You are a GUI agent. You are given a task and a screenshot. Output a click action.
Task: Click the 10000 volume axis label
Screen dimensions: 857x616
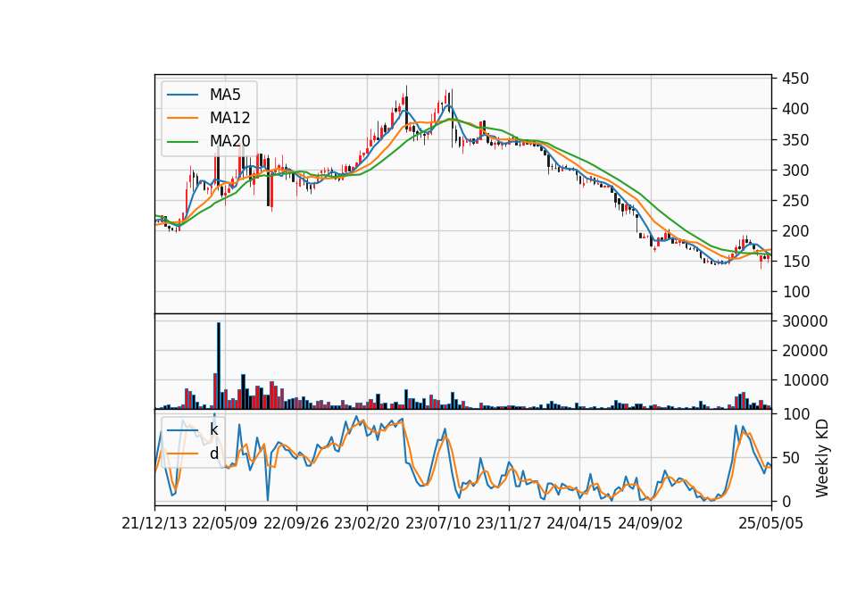click(x=805, y=380)
